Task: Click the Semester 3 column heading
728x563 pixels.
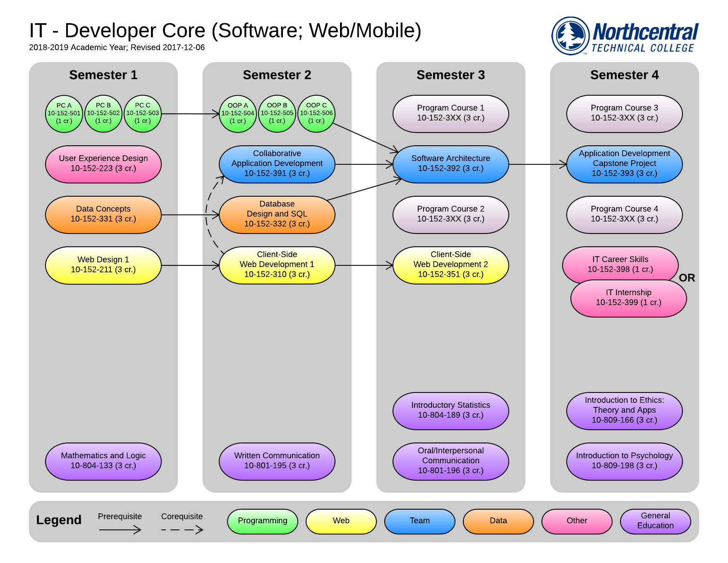Action: 450,75
